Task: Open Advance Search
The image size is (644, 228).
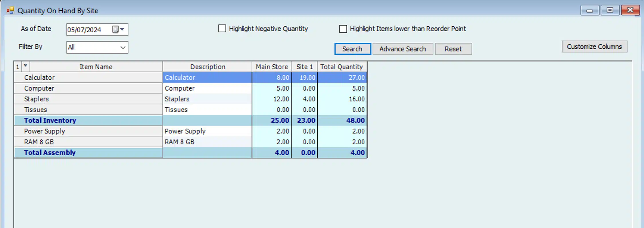Action: point(402,49)
